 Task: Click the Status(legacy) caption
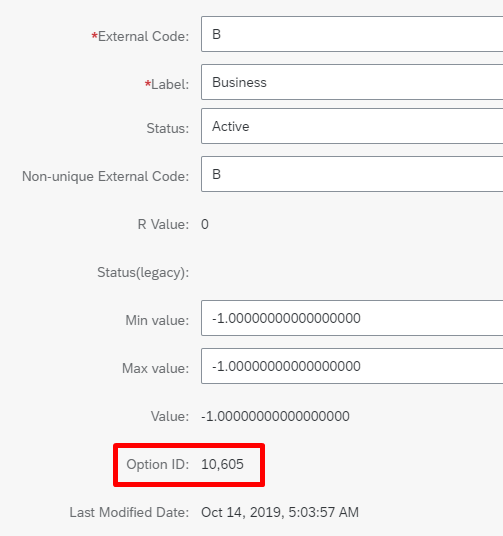[143, 273]
